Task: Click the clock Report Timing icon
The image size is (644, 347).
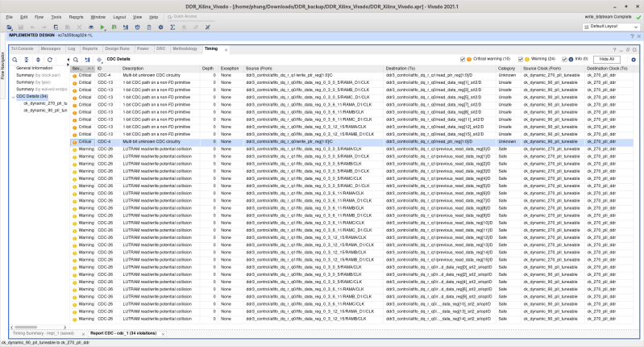Action: tap(138, 27)
